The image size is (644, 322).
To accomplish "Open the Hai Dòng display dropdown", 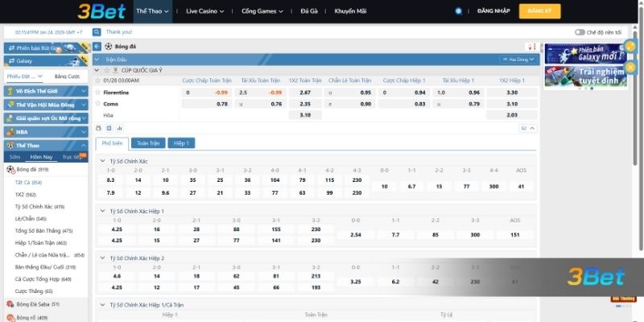I will (x=518, y=60).
